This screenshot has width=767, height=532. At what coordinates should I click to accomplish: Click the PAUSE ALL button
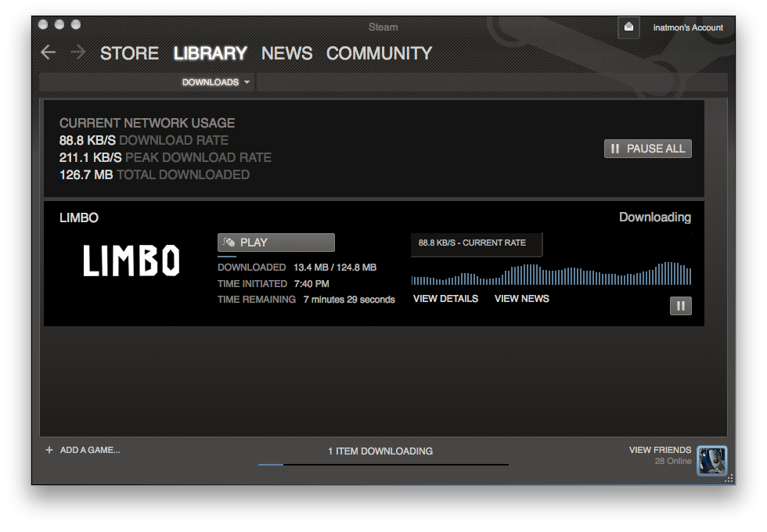[x=648, y=149]
